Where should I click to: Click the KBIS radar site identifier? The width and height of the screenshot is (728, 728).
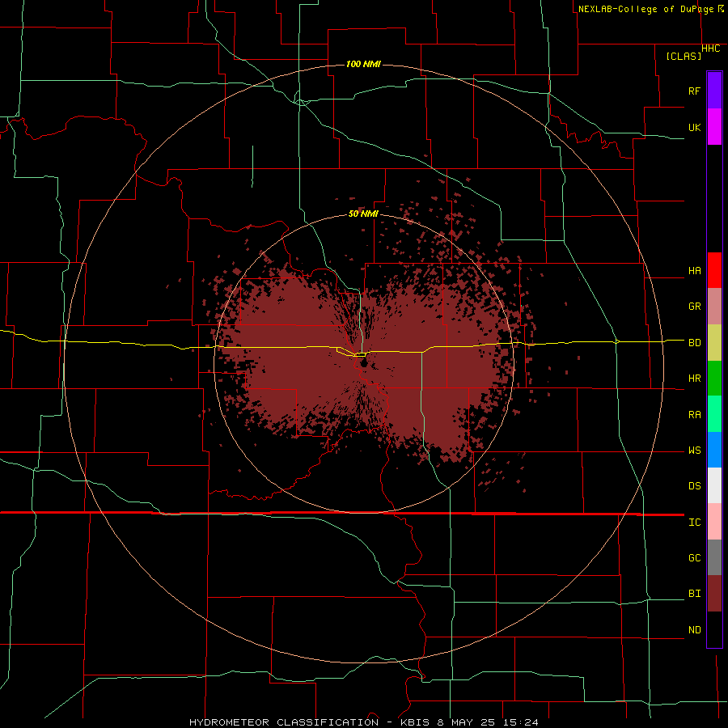point(412,722)
